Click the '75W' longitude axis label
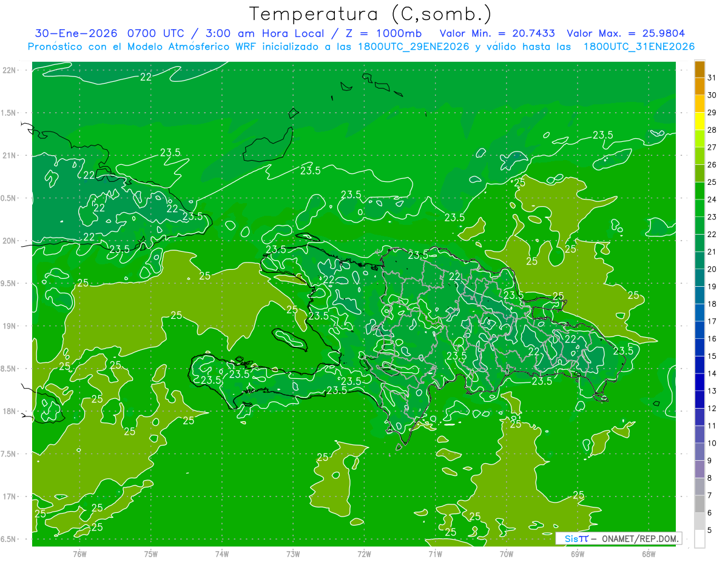 click(x=151, y=554)
